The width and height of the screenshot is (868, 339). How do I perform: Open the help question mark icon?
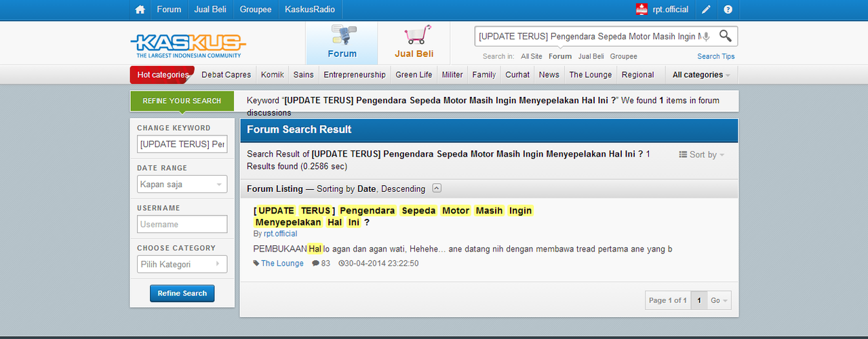point(728,9)
